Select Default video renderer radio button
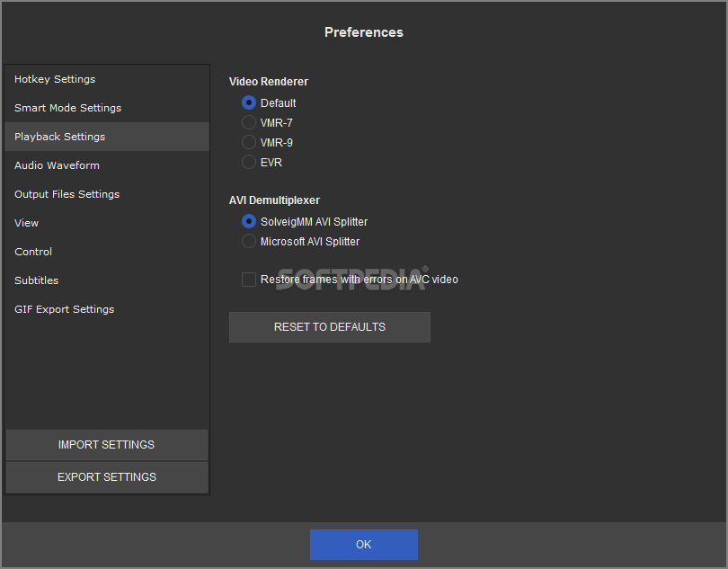 (x=249, y=102)
